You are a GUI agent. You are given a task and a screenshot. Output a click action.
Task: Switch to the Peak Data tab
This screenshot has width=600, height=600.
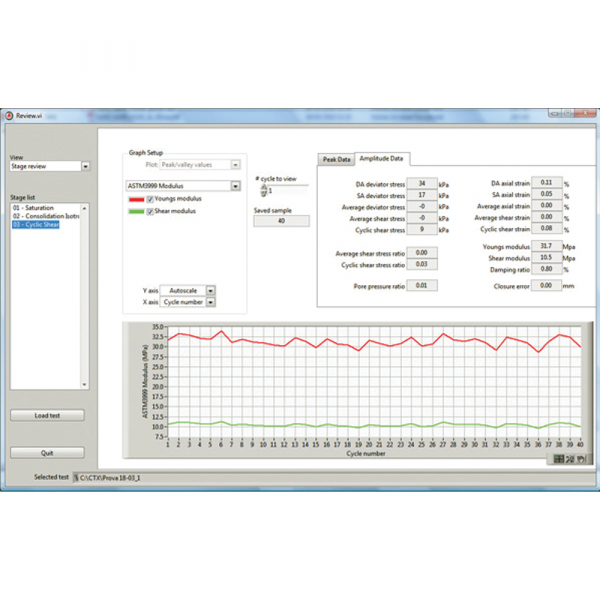click(336, 159)
